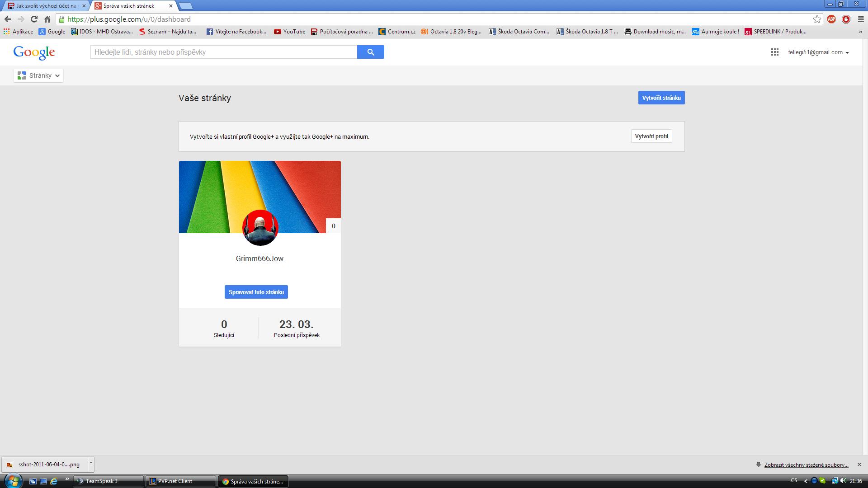Expand the fellegi51@gmail.com account menu
Screen dimensions: 868x488
[x=818, y=52]
